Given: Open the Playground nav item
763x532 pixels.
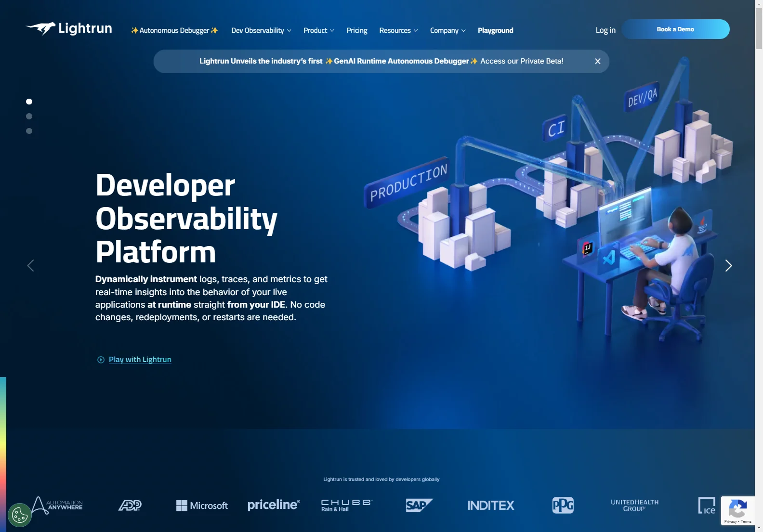Looking at the screenshot, I should 495,30.
